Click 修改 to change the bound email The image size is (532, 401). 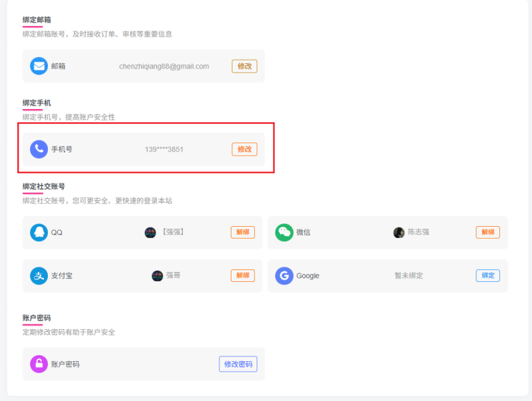coord(243,66)
